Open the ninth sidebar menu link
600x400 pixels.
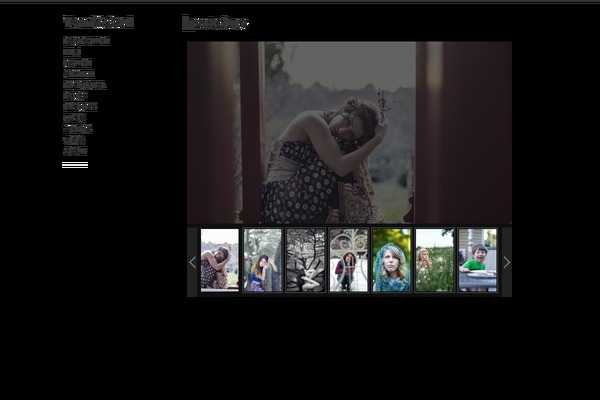[78, 129]
